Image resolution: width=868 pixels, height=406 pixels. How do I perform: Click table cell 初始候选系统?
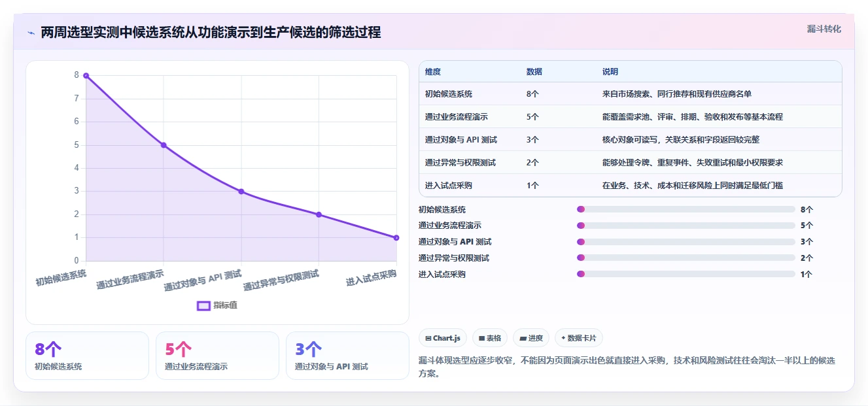coord(449,94)
